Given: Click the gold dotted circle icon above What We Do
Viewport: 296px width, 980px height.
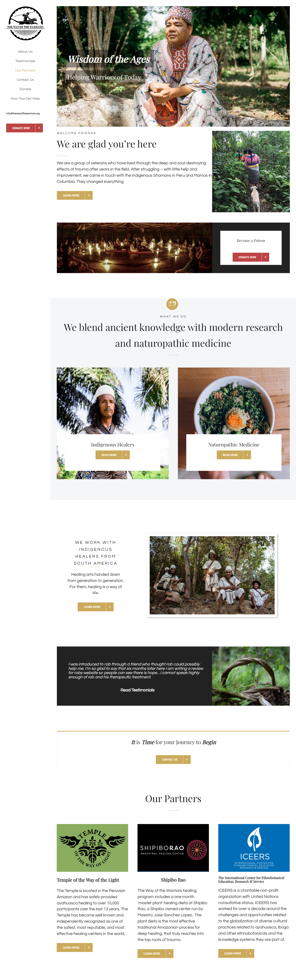Looking at the screenshot, I should (x=172, y=304).
